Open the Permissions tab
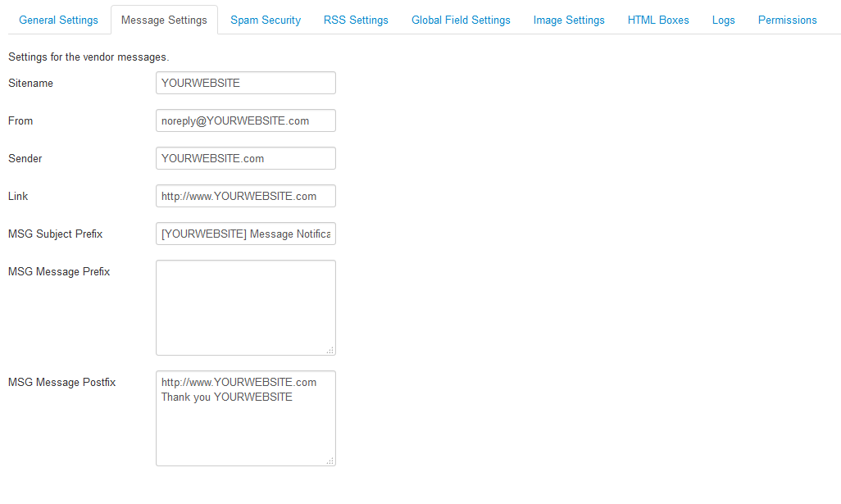 tap(787, 20)
